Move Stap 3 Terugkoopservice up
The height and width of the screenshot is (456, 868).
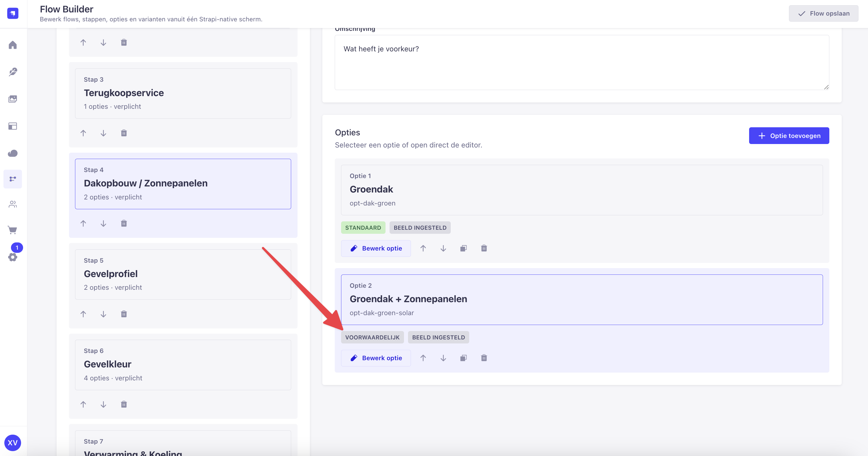coord(83,133)
